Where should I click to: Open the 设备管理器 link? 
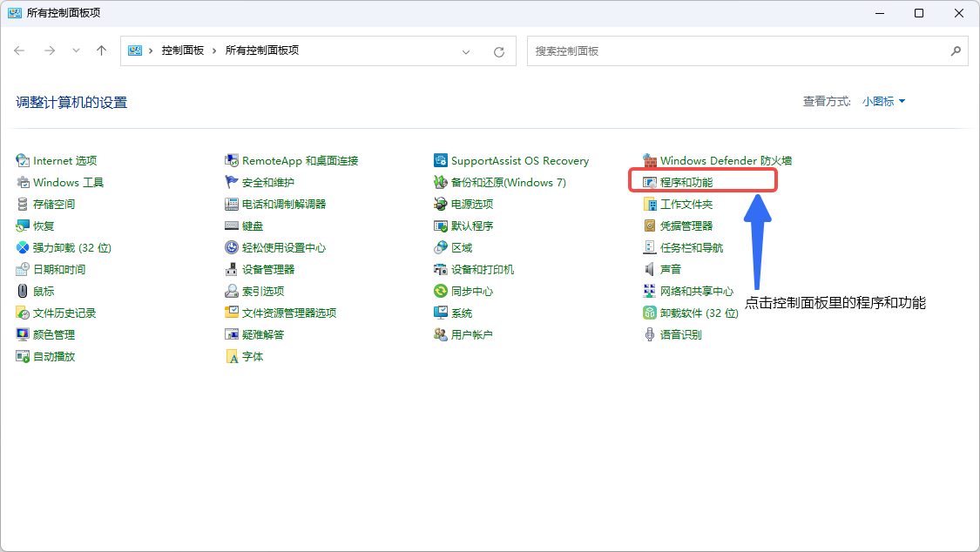click(268, 269)
